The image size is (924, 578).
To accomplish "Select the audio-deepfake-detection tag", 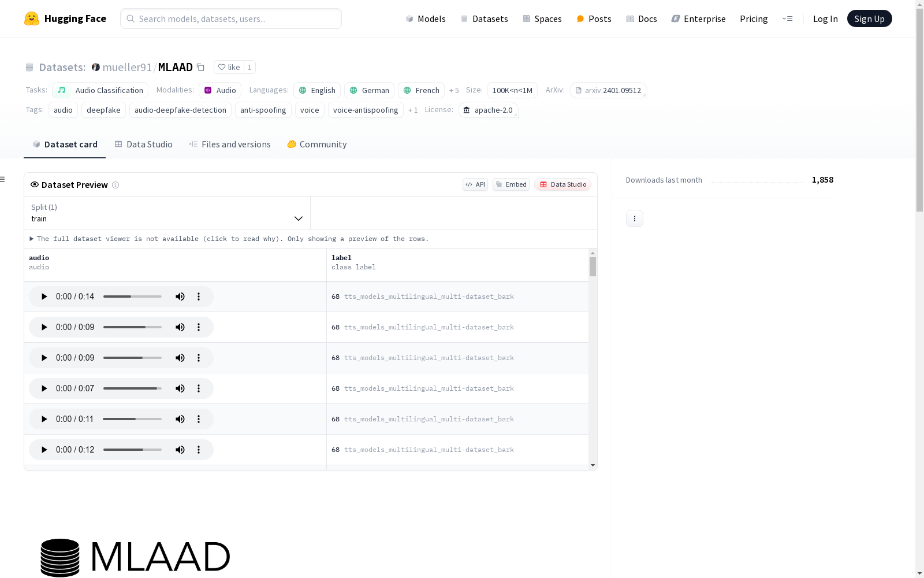I will tap(180, 110).
